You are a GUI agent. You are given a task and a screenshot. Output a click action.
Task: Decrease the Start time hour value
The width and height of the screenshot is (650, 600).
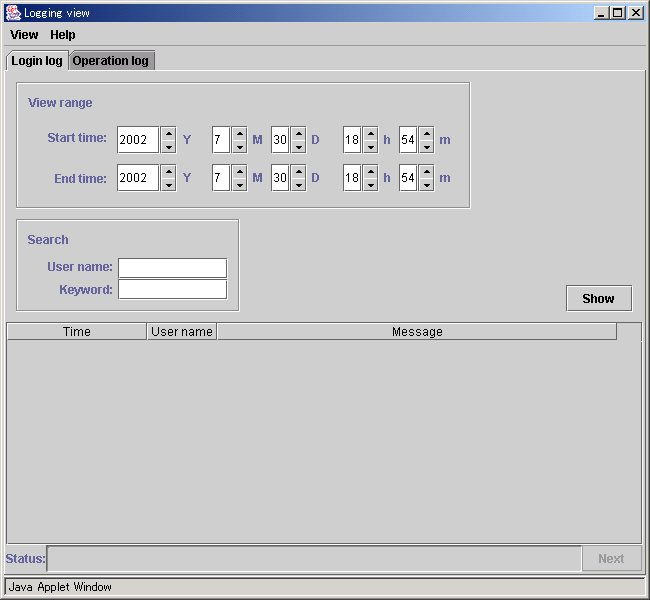371,147
